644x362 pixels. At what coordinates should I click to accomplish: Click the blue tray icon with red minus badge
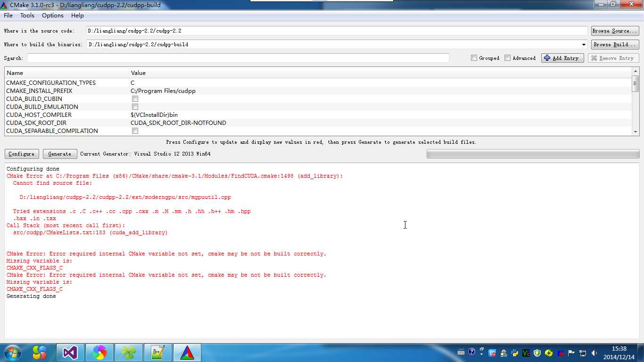[492, 353]
